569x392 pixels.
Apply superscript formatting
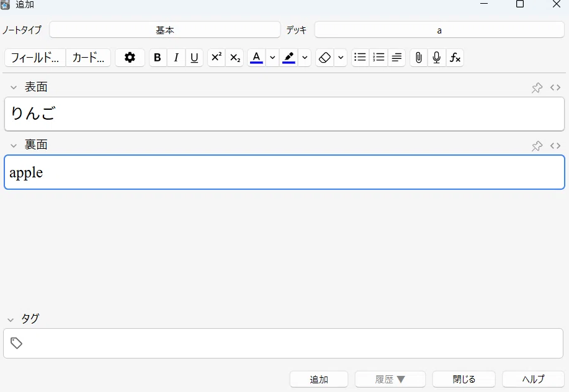(x=217, y=58)
